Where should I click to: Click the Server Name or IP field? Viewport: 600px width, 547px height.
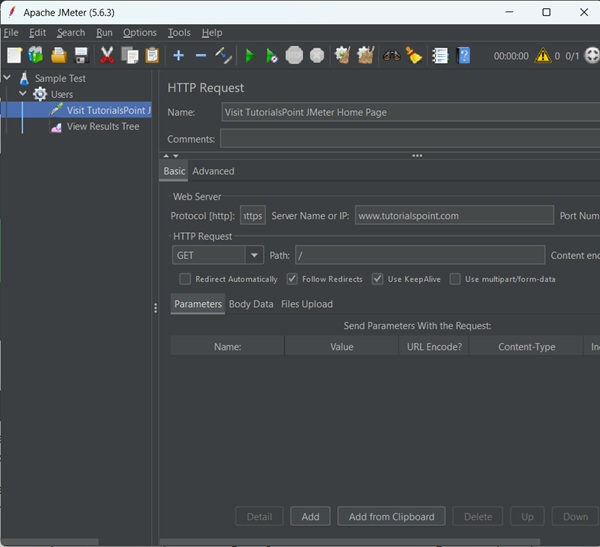pos(453,215)
